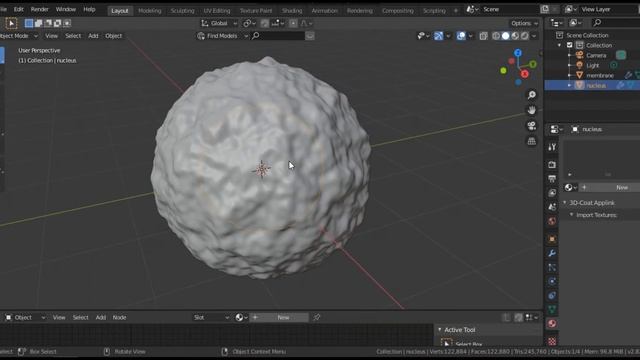640x360 pixels.
Task: Select the Tweak select tool icon
Action: pyautogui.click(x=11, y=24)
